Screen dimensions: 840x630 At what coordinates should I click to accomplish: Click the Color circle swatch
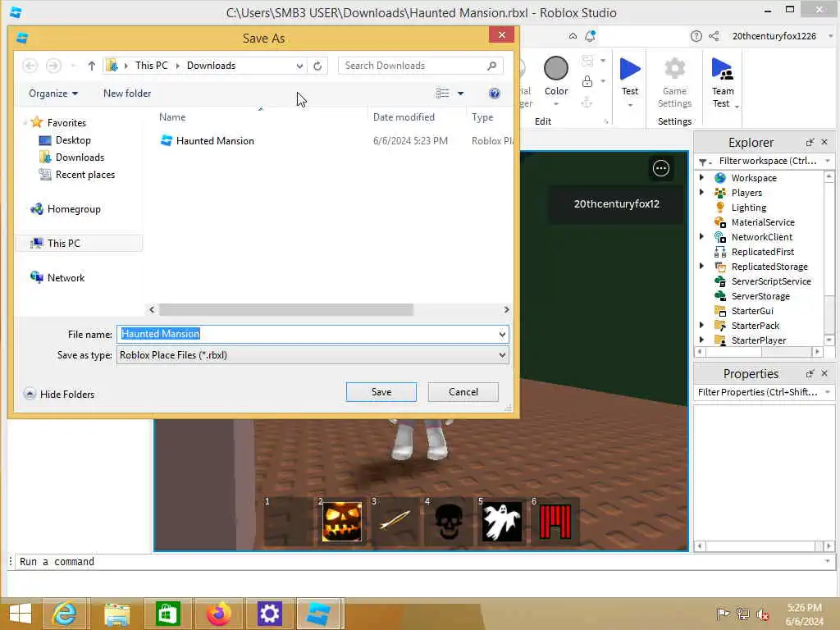pos(555,69)
